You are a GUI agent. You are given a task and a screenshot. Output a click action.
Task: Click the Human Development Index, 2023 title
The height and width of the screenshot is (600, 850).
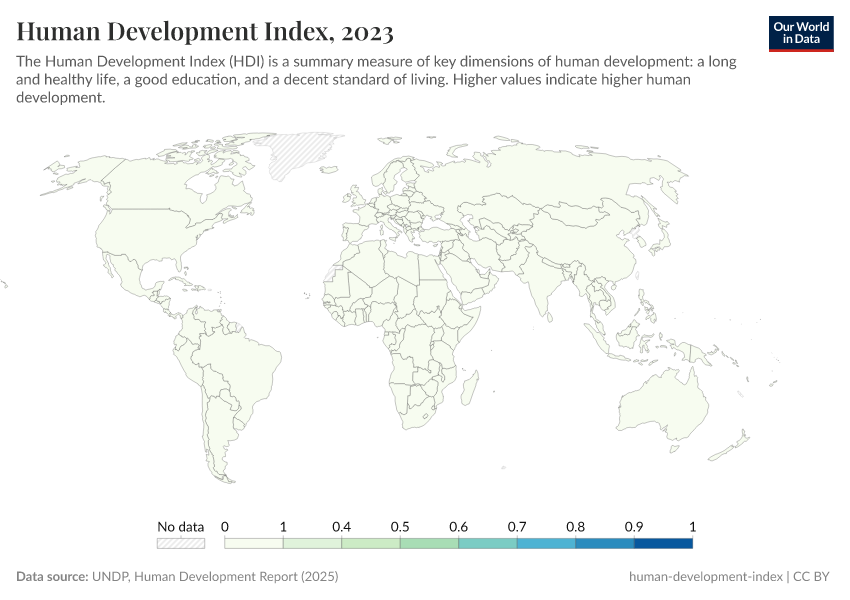coord(204,32)
